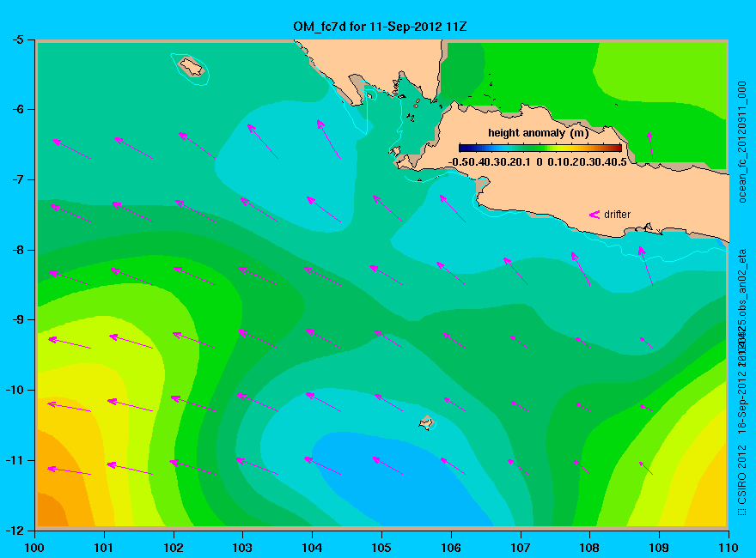
Task: Click the magenta drifter arrowhead legend icon
Action: click(594, 215)
